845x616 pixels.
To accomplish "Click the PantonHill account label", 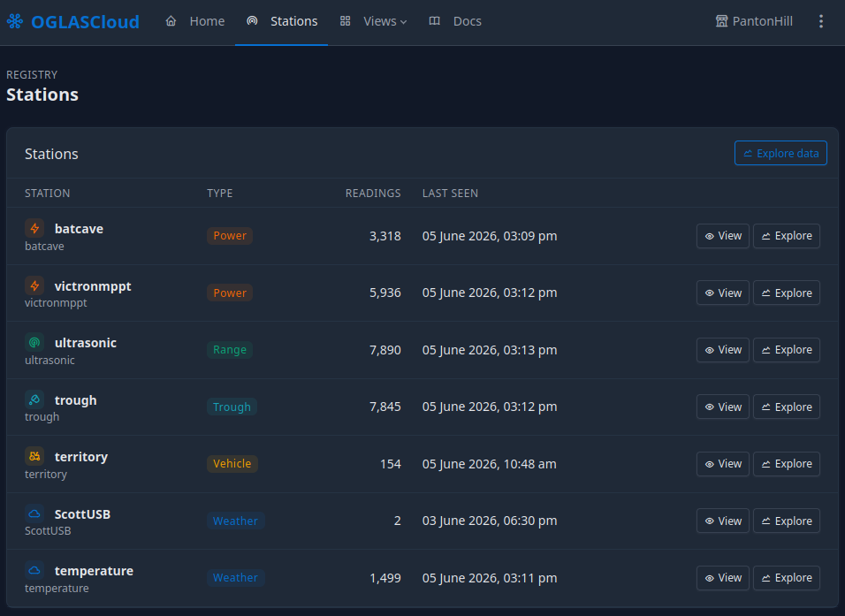I will point(763,21).
